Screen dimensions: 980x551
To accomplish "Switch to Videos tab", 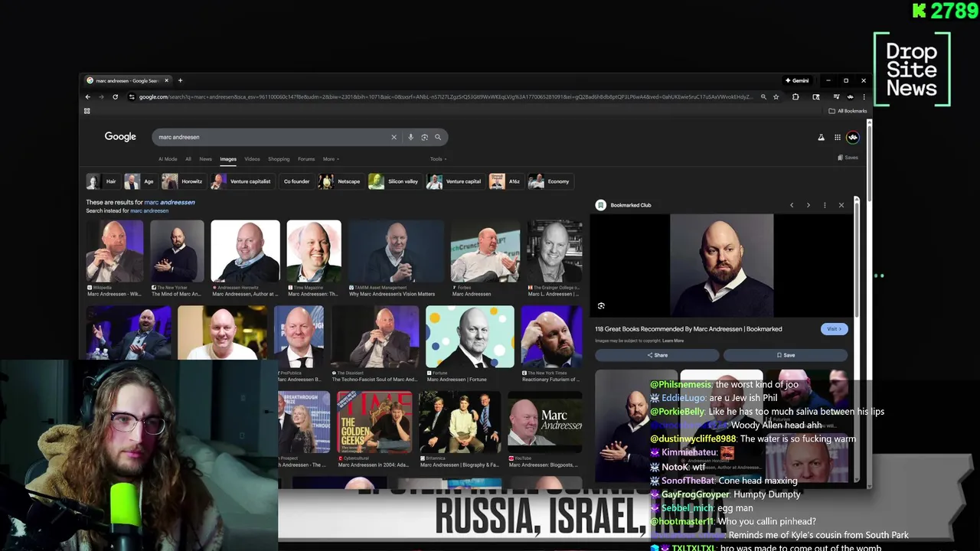I will pos(252,159).
